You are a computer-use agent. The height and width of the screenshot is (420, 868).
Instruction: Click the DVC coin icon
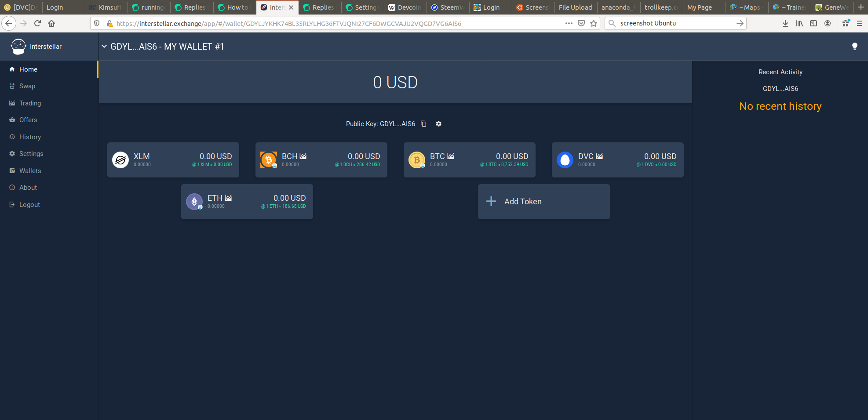[x=565, y=160]
